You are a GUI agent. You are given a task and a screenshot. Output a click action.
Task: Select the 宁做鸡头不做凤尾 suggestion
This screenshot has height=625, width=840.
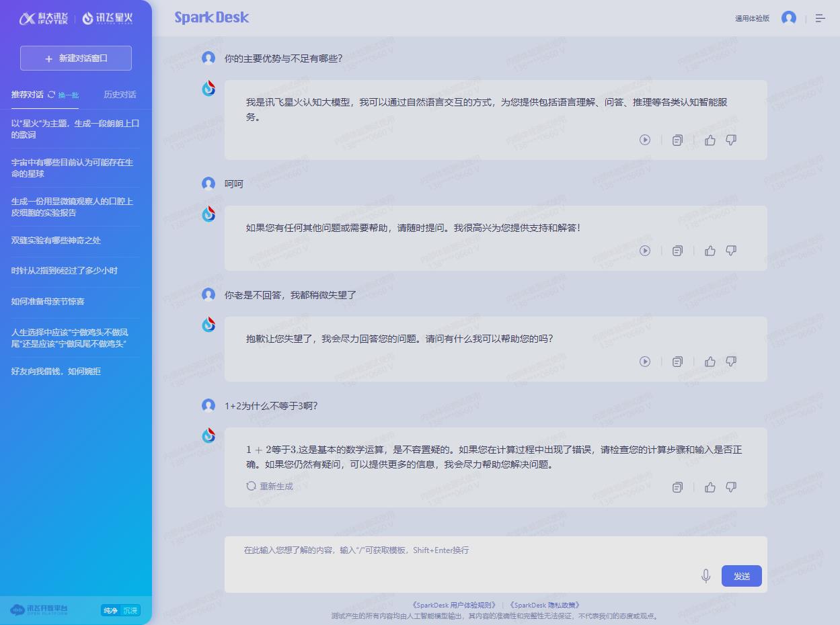pyautogui.click(x=75, y=337)
